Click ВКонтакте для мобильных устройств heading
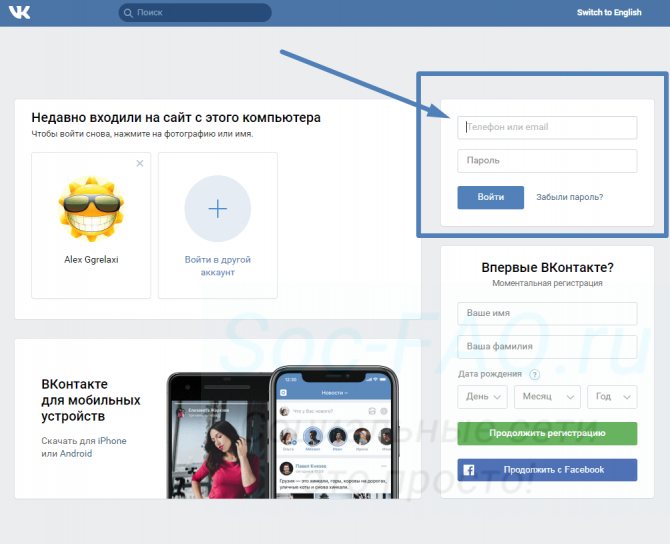The height and width of the screenshot is (544, 670). click(91, 400)
